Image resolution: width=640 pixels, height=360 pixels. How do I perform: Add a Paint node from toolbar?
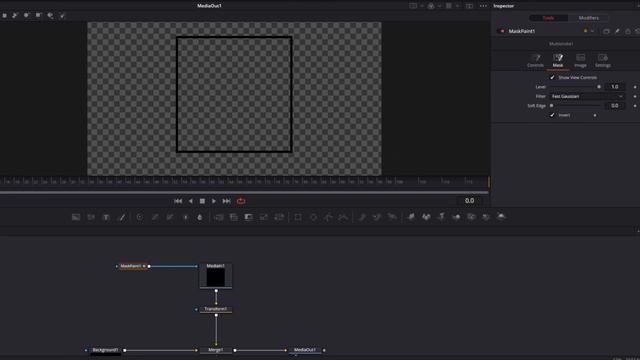(121, 217)
